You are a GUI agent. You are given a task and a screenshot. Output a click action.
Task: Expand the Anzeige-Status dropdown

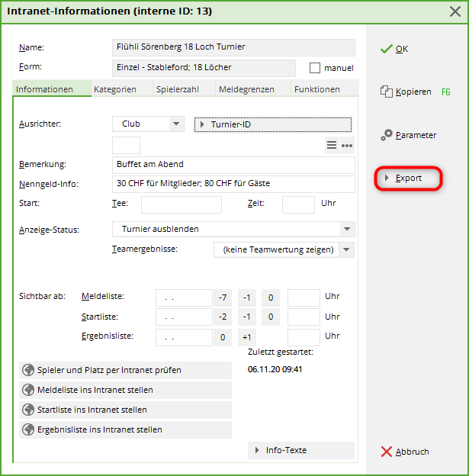[347, 229]
